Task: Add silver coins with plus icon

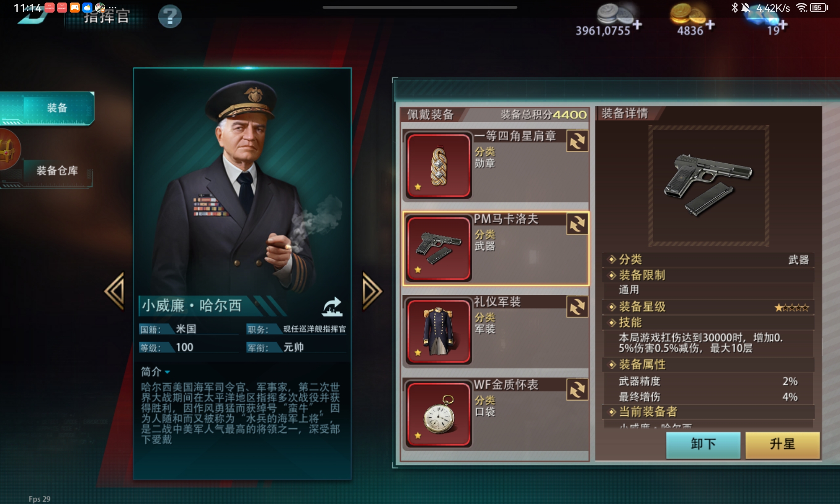Action: point(637,24)
